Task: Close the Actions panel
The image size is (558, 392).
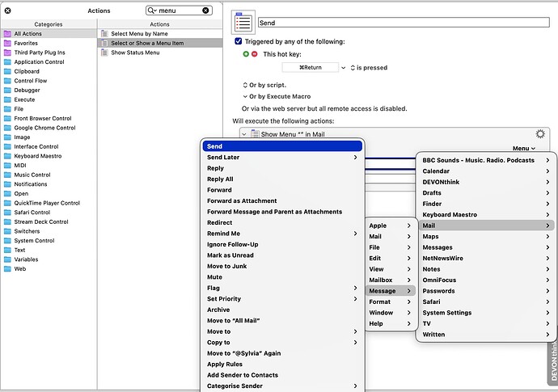Action: [7, 11]
